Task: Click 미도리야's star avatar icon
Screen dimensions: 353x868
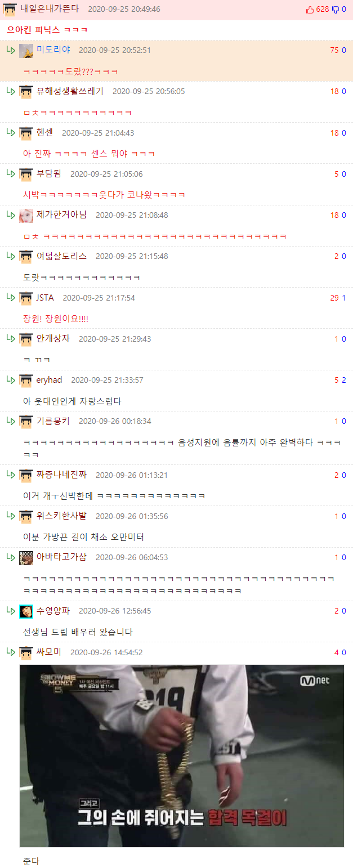Action: click(x=26, y=51)
